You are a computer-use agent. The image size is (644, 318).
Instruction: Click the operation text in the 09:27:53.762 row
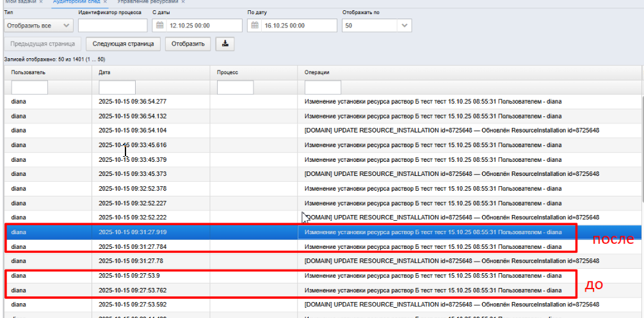tap(433, 290)
